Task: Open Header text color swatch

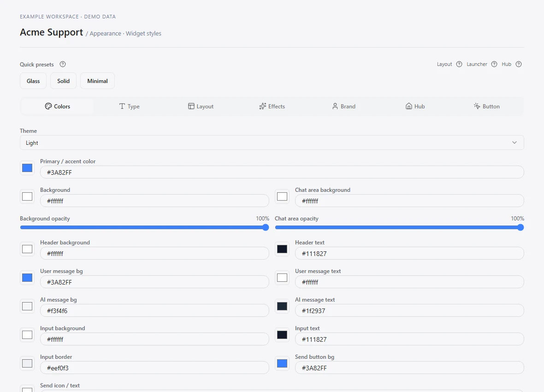Action: pos(282,249)
